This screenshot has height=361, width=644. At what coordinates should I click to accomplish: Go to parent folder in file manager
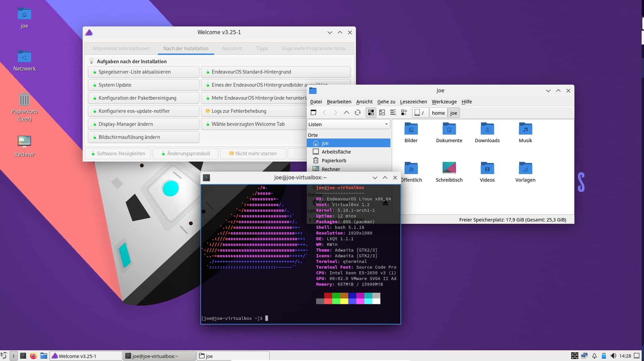pos(346,113)
